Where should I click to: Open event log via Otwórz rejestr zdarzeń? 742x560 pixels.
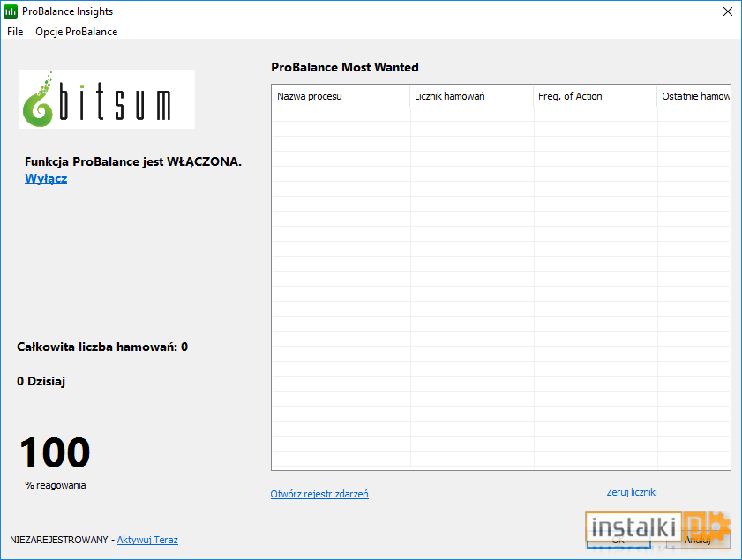[319, 494]
